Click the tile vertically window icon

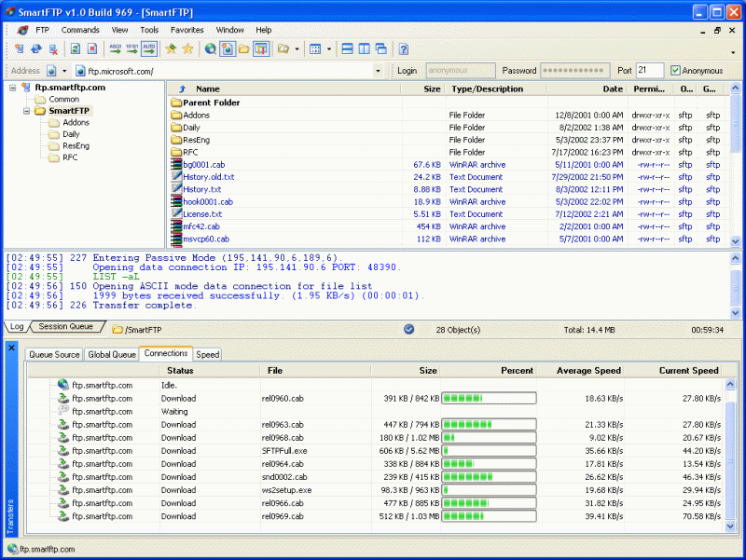(365, 49)
